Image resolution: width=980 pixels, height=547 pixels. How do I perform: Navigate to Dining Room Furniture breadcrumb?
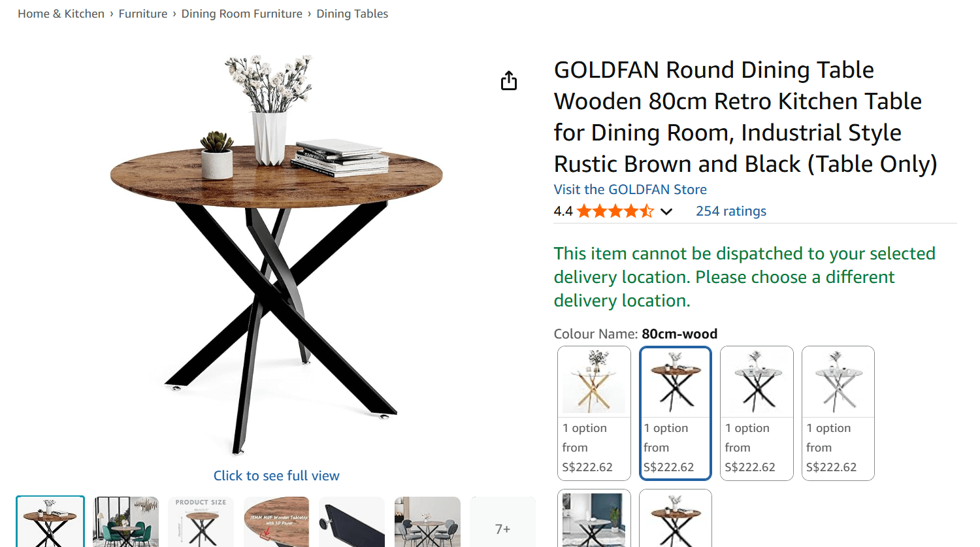(242, 14)
